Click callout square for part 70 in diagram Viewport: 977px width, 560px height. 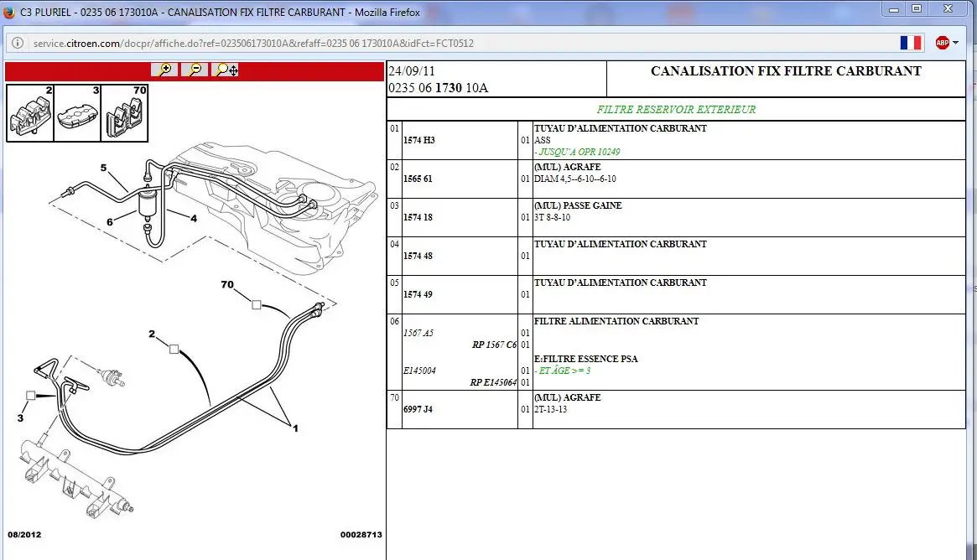(x=257, y=305)
